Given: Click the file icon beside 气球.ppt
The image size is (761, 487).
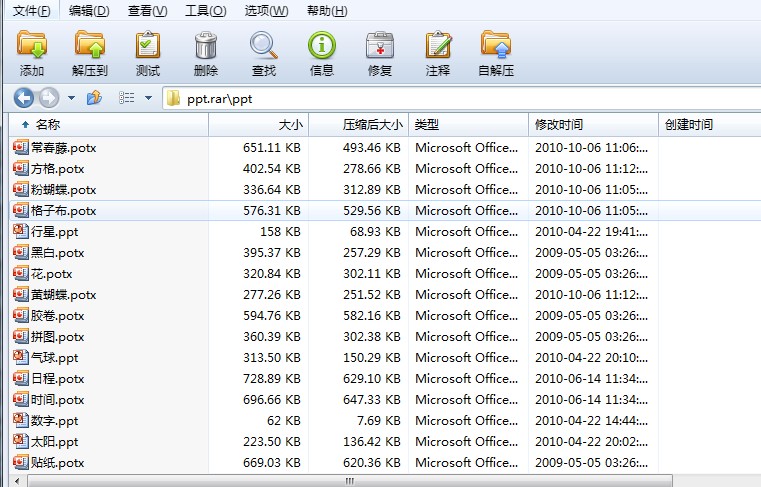Looking at the screenshot, I should click(x=21, y=357).
